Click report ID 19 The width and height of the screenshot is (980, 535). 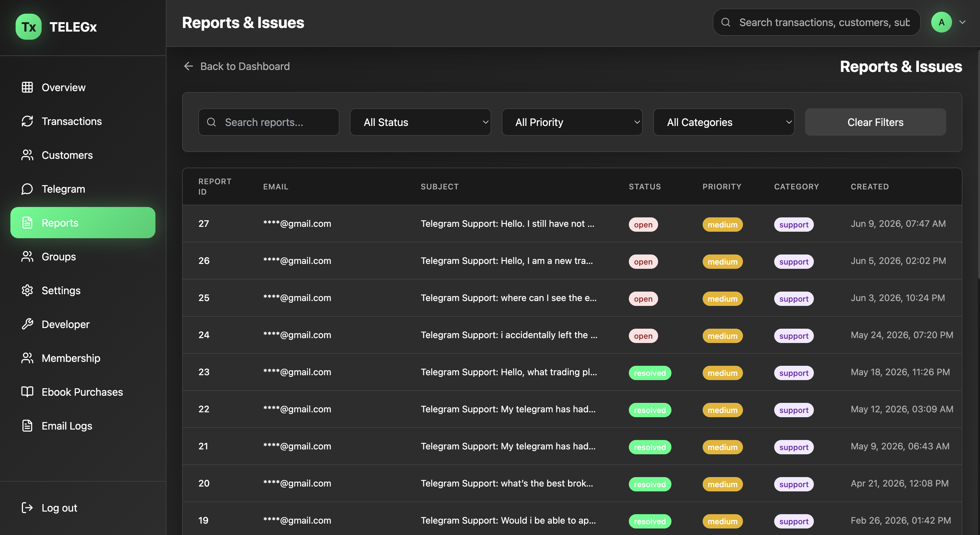click(x=204, y=520)
